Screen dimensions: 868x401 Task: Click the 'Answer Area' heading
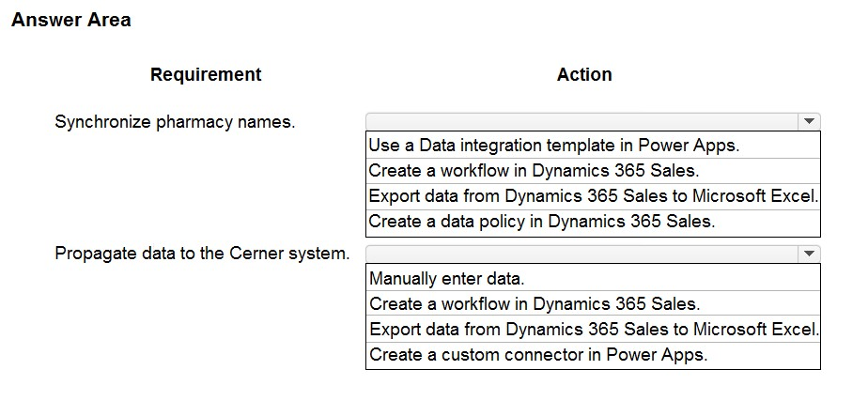[x=71, y=20]
